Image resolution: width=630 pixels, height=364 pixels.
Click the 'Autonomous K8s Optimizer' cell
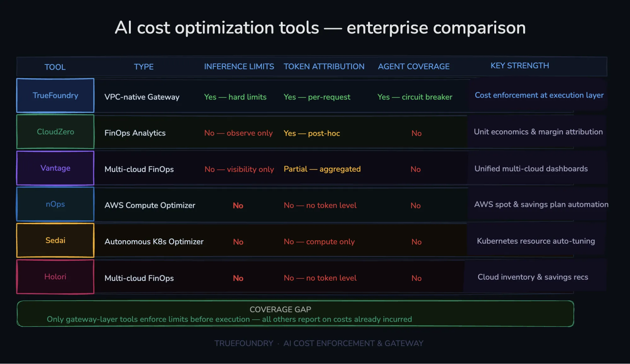coord(154,242)
